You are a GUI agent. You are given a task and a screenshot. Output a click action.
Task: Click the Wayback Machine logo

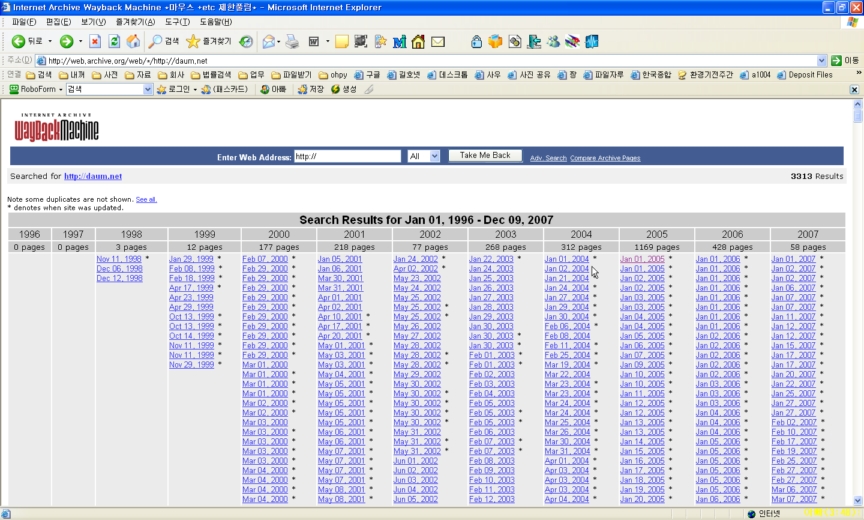tap(57, 128)
